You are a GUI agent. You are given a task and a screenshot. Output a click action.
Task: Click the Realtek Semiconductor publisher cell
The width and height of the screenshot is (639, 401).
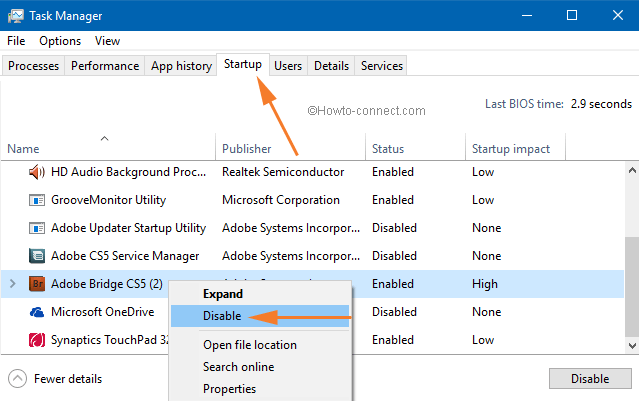(x=283, y=172)
